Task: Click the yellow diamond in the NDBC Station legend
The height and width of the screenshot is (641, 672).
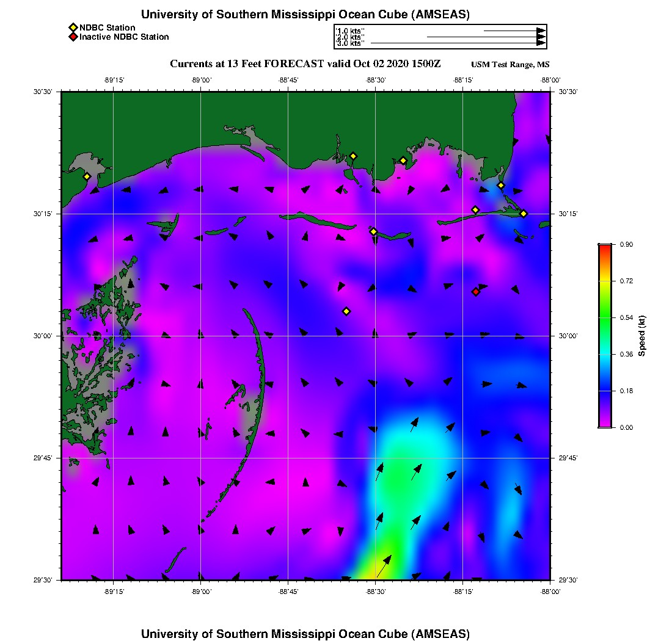Action: (x=73, y=27)
